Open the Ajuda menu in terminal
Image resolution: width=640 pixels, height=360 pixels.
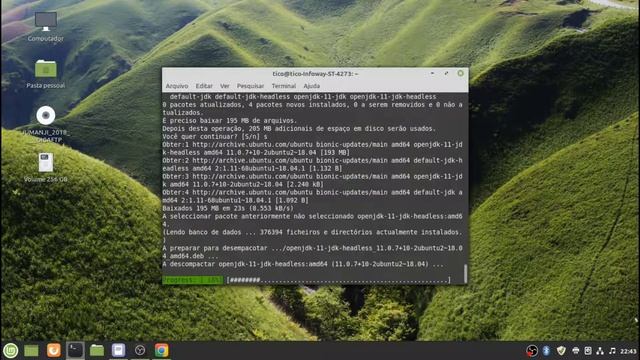[x=311, y=86]
